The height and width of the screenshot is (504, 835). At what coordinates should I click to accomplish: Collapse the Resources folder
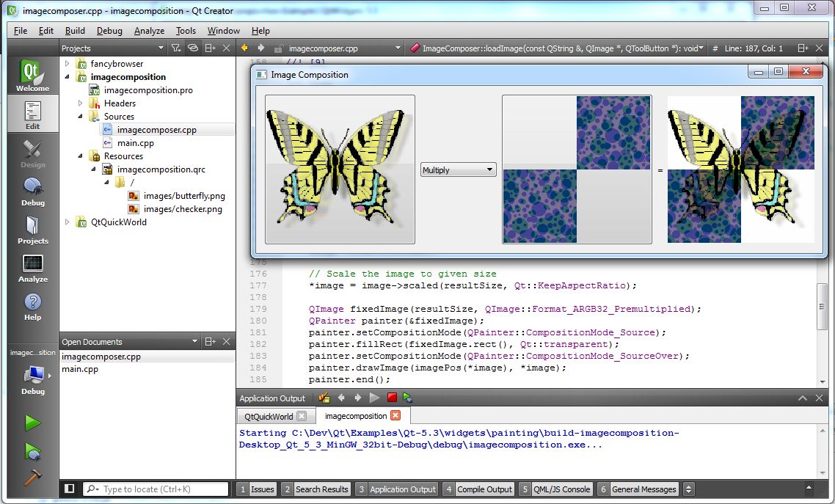(81, 156)
